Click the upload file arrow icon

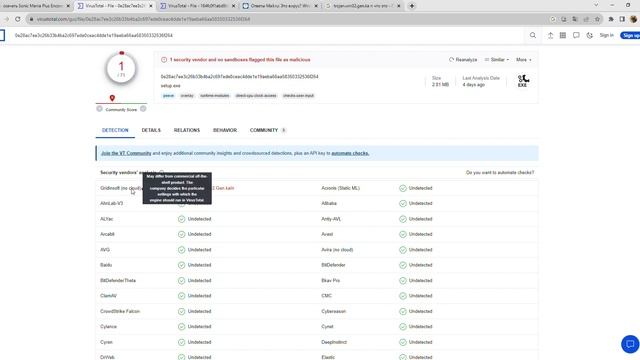coord(550,36)
